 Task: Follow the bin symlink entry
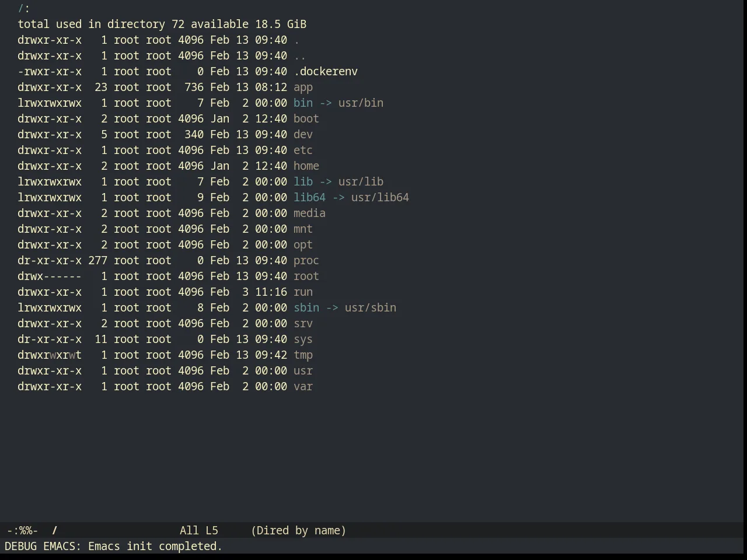pyautogui.click(x=303, y=103)
